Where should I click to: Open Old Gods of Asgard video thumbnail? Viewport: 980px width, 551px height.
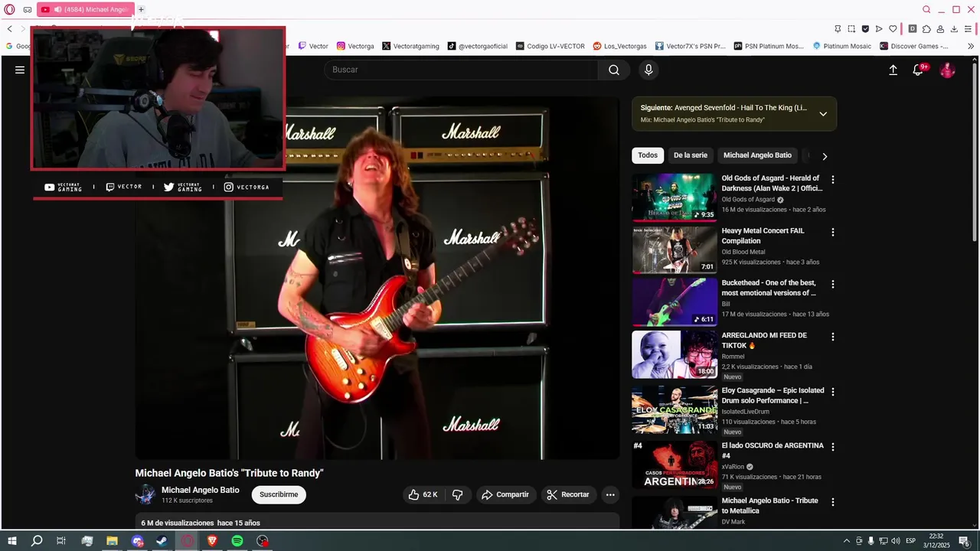tap(675, 197)
